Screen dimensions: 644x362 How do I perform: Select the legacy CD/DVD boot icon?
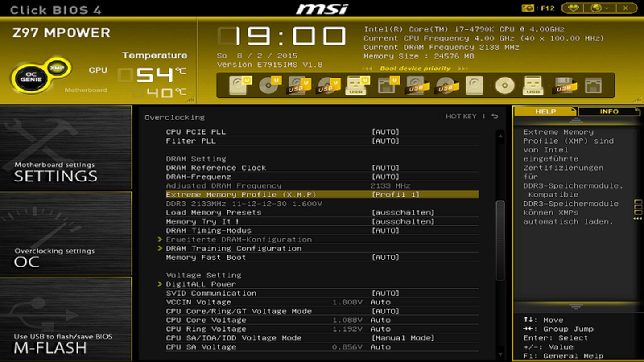pos(504,85)
